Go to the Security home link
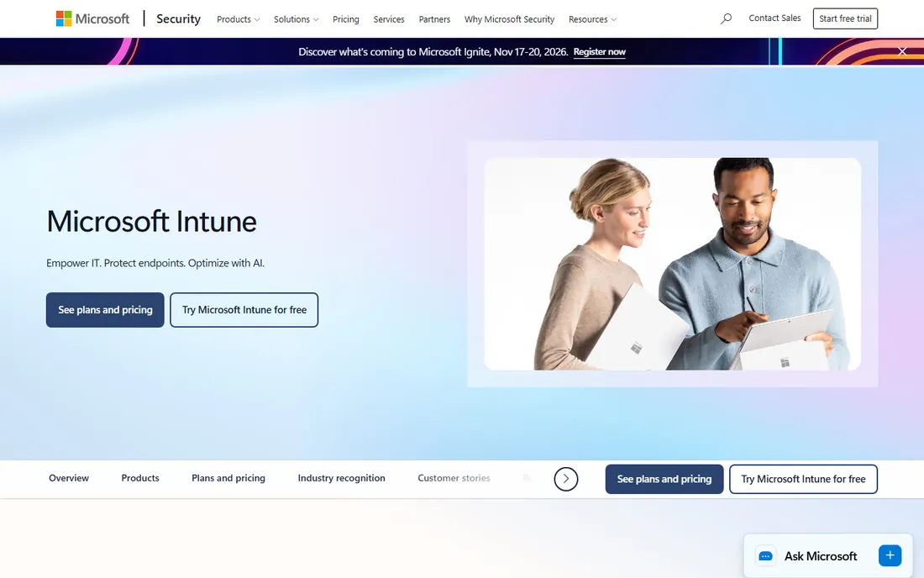The image size is (924, 578). [179, 18]
